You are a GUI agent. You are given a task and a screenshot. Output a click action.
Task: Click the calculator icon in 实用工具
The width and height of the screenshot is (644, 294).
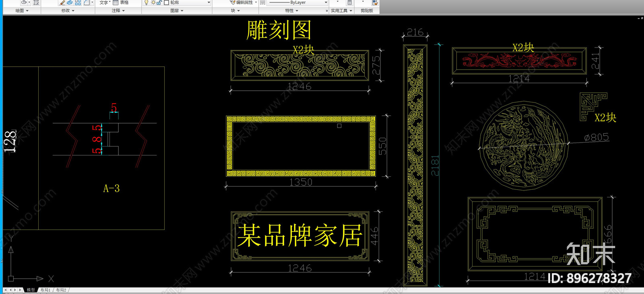[349, 2]
